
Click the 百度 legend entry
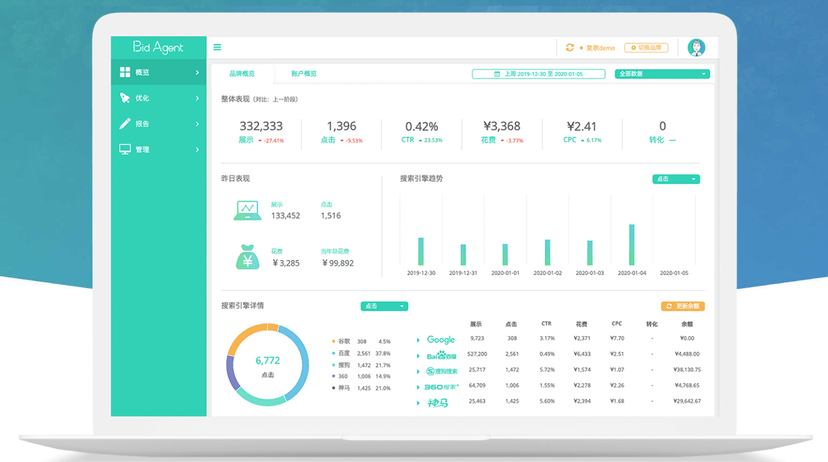coord(361,353)
